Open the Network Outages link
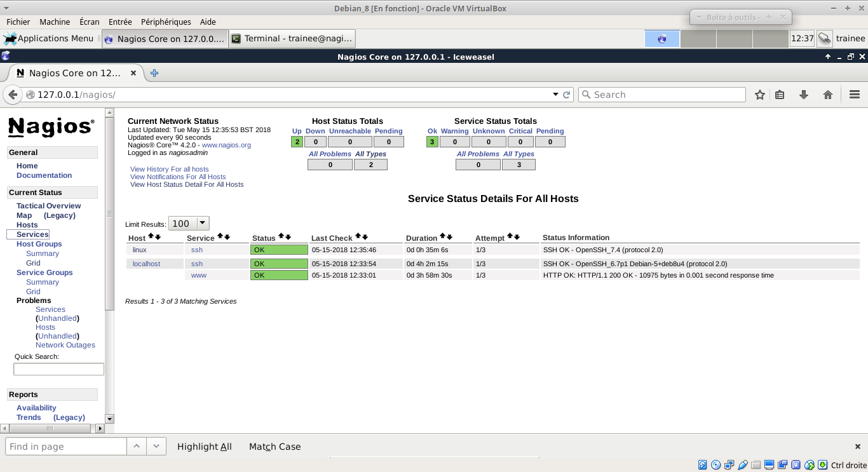This screenshot has width=868, height=472. tap(65, 345)
